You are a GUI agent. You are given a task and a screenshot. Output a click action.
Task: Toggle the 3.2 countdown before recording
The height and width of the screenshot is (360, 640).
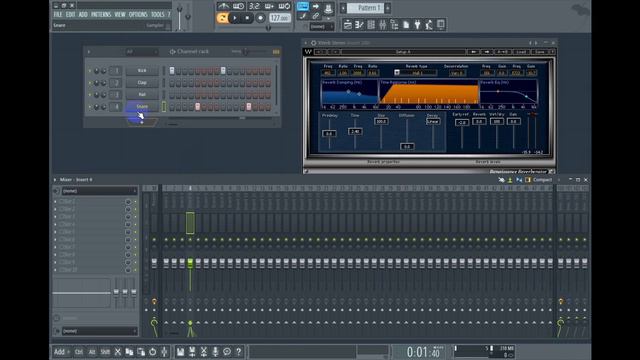[x=254, y=6]
